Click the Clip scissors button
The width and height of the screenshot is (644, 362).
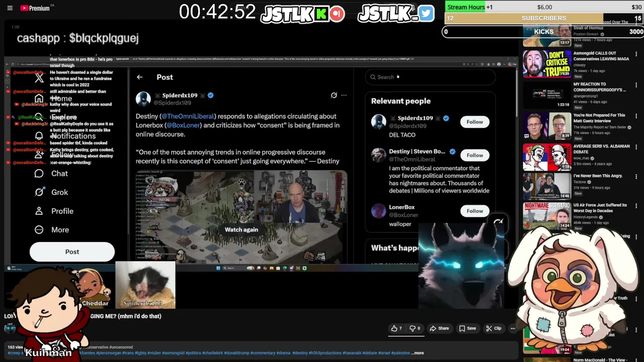coord(494,328)
